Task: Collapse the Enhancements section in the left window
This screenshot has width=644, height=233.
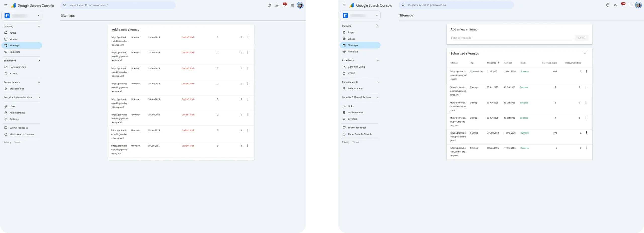Action: point(39,83)
